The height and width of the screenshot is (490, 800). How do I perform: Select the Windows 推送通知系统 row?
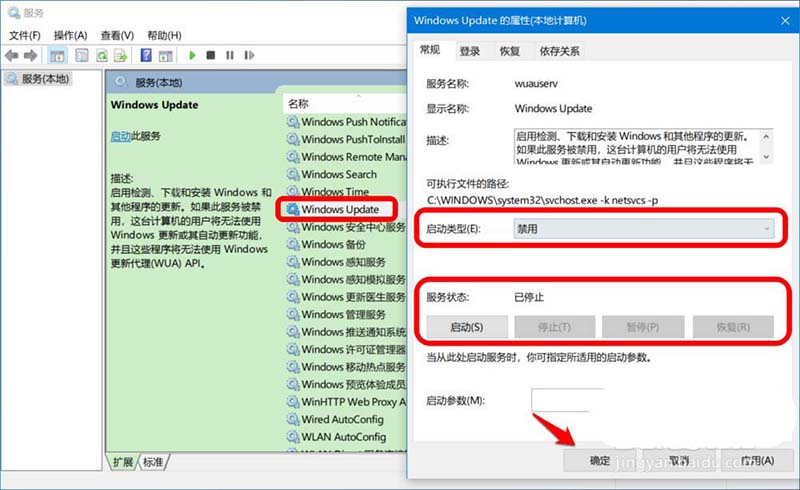[x=346, y=332]
